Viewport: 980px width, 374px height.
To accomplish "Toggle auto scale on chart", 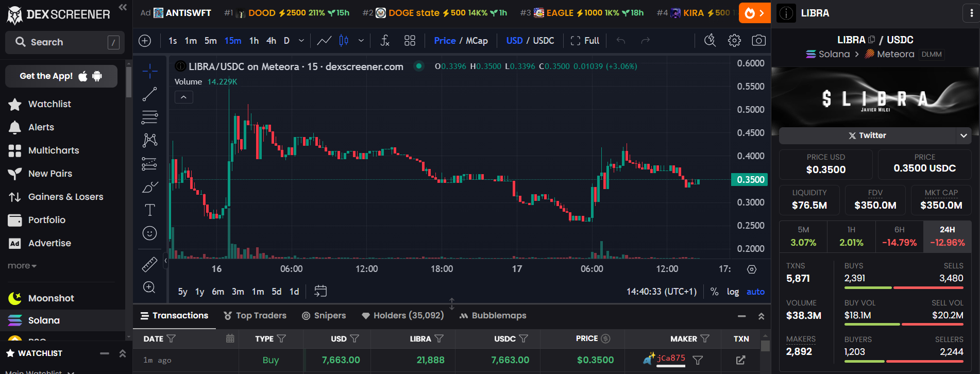I will click(x=755, y=292).
